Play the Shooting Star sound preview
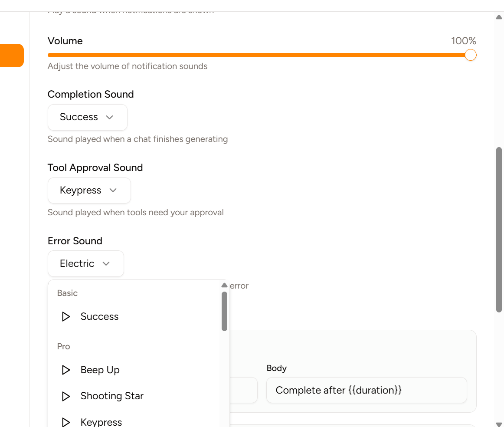Screen dimensions: 504x427 tap(66, 396)
